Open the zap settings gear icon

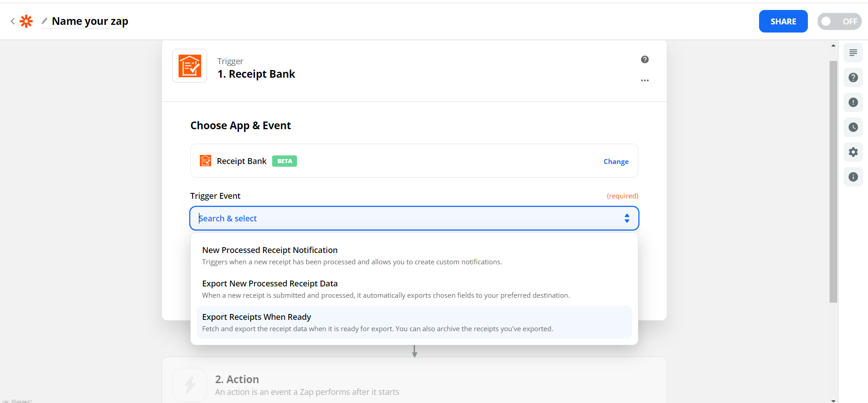(853, 152)
